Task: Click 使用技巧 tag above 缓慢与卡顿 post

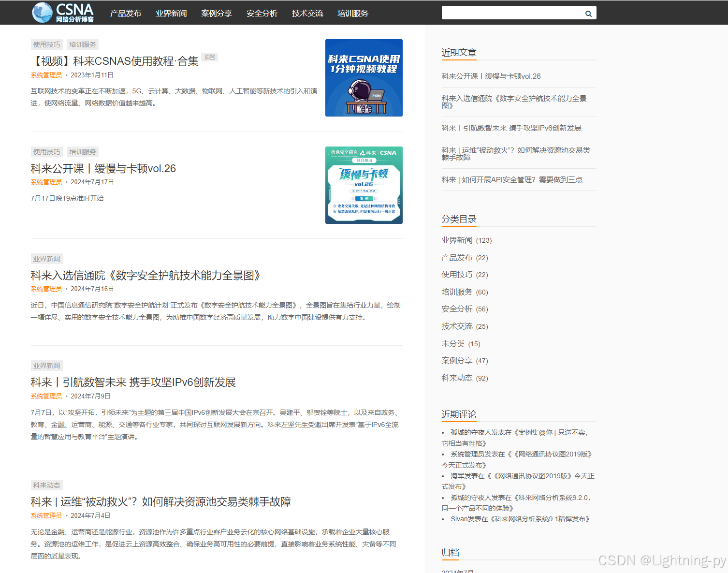Action: pos(47,152)
